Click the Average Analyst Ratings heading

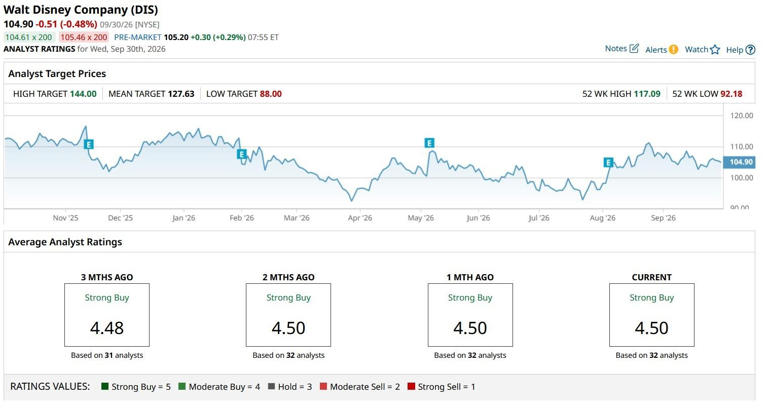(65, 242)
